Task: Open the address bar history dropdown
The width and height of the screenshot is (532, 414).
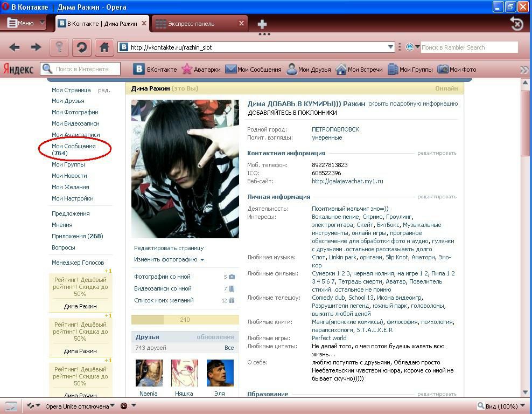Action: click(x=390, y=47)
